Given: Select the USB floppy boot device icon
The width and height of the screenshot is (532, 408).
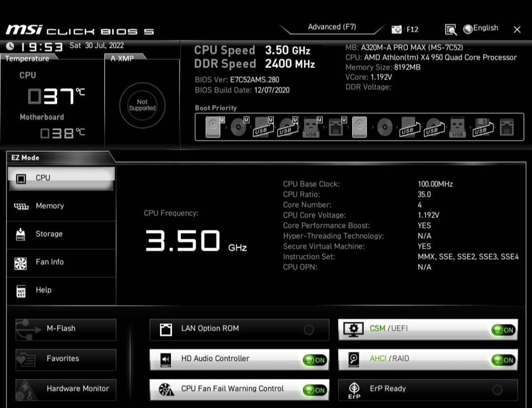Looking at the screenshot, I should [x=483, y=127].
